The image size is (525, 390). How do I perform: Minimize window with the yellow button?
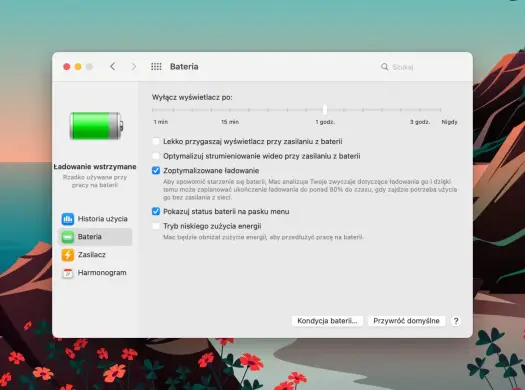[78, 67]
